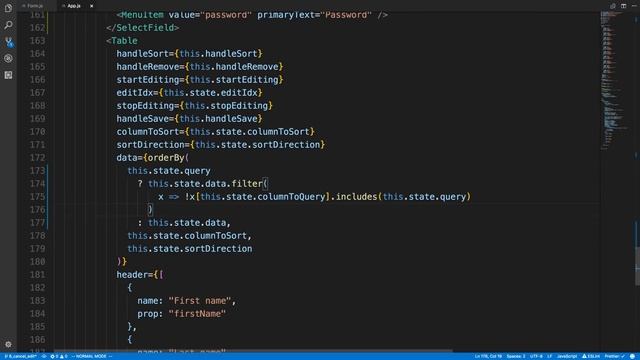
Task: Click NORMAL MODE vim indicator
Action: [x=91, y=356]
